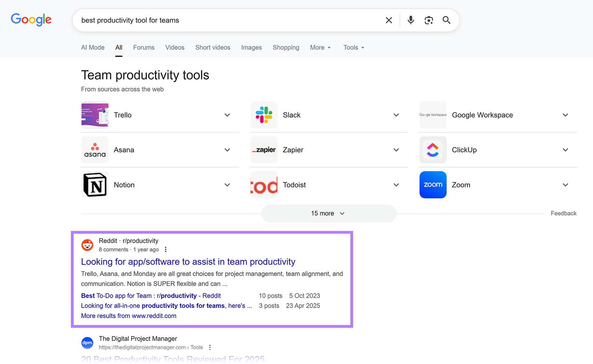The image size is (593, 364).
Task: Select the Trello thumbnail image
Action: tap(95, 115)
